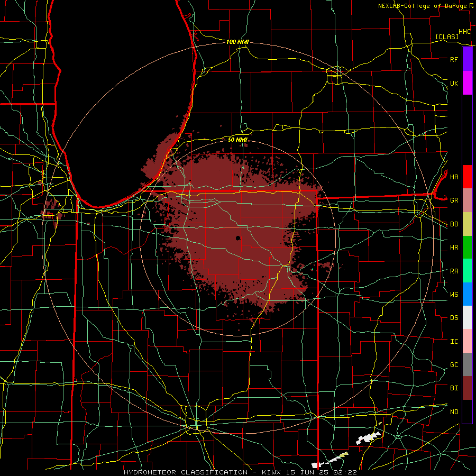Select the BD legend label

[x=454, y=224]
